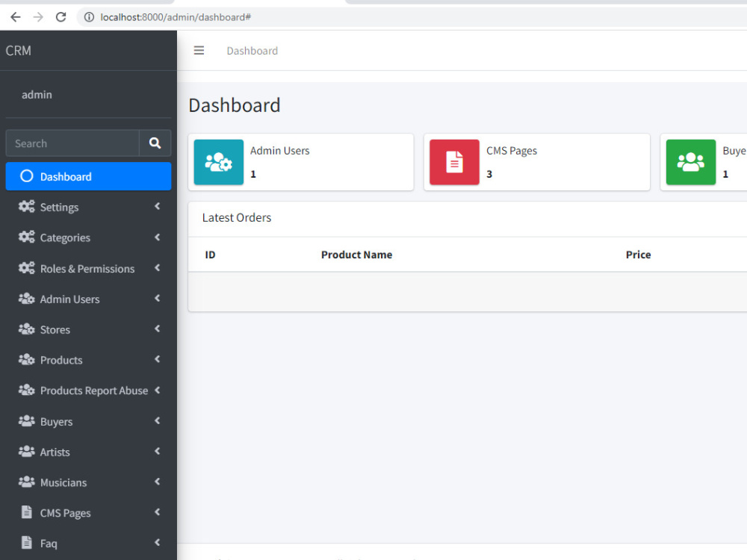Click the Admin Users card title

coord(279,151)
